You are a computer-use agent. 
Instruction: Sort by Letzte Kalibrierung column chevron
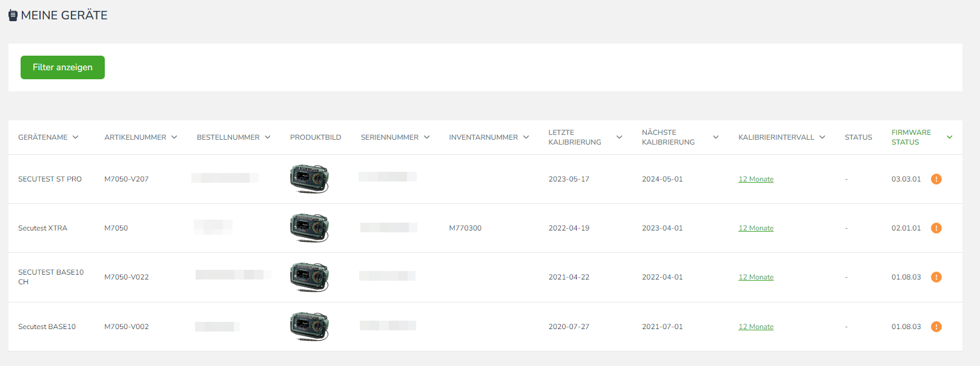coord(620,137)
